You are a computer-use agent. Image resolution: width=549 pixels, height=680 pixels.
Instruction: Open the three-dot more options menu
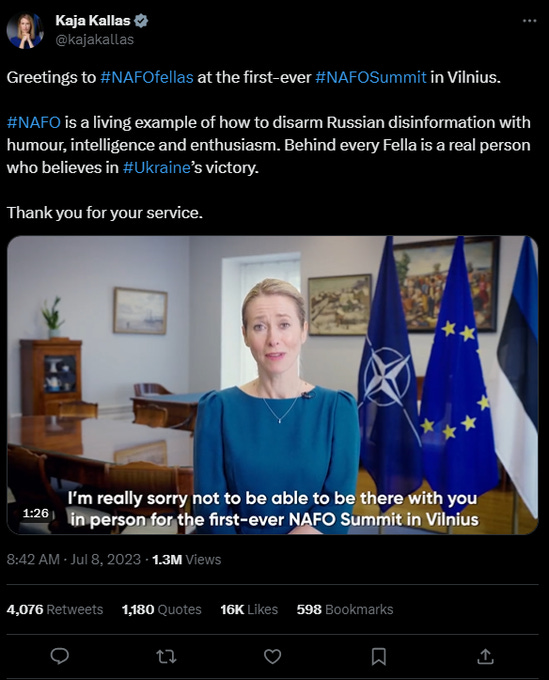coord(529,21)
